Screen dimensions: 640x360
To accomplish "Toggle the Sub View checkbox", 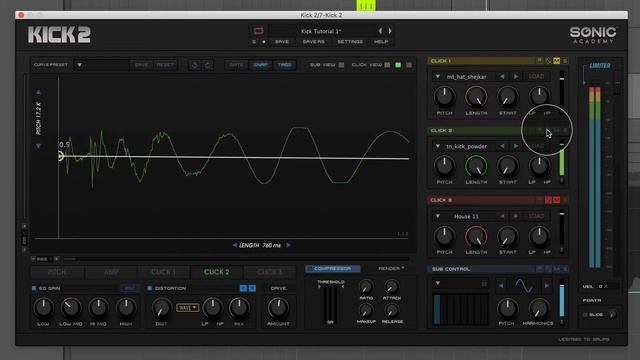I will pos(342,65).
